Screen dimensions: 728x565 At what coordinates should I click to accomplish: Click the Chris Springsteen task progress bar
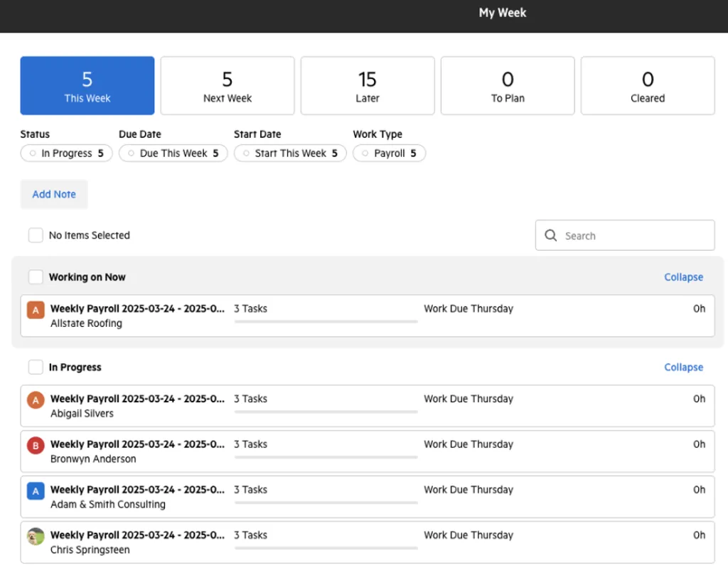click(326, 548)
